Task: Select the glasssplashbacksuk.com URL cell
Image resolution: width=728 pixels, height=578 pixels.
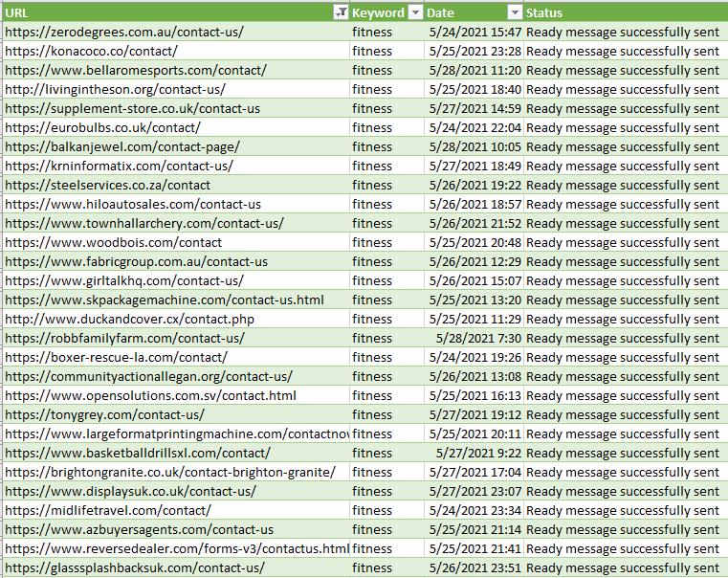Action: [176, 568]
